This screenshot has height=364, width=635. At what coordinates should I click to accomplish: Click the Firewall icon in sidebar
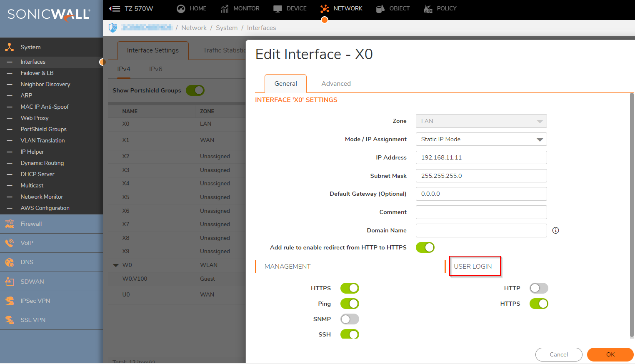tap(9, 224)
